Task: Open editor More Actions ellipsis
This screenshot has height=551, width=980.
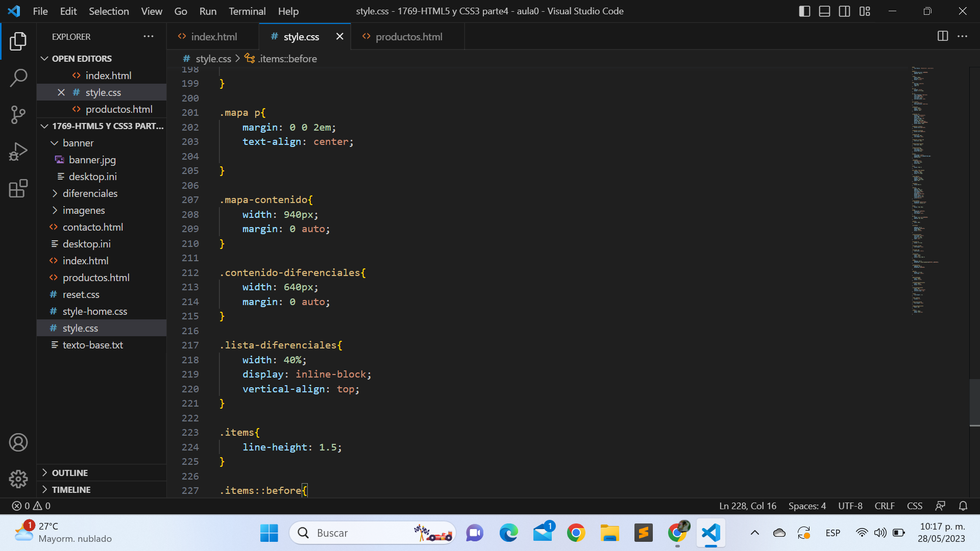Action: click(963, 36)
